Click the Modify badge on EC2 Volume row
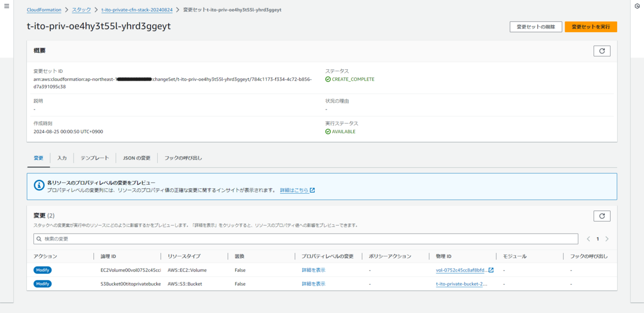Screen dimensions: 644x313 tap(43, 270)
